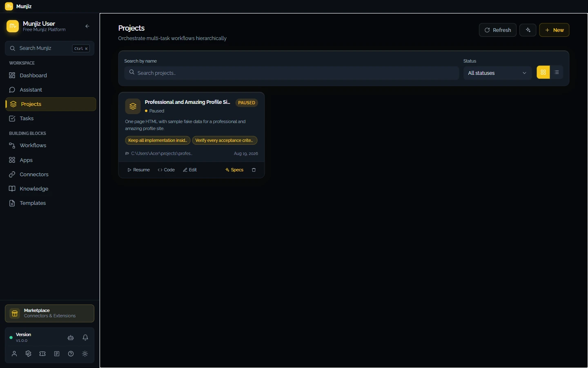Navigate to Workflows

[x=51, y=146]
